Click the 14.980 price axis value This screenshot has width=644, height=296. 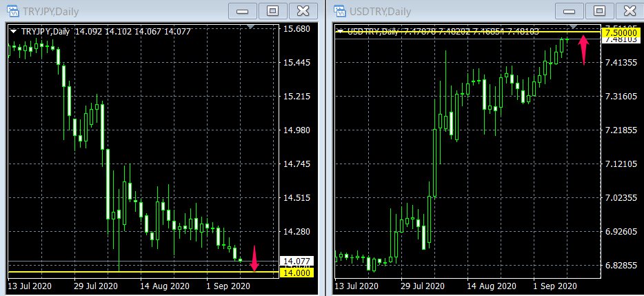[x=297, y=130]
